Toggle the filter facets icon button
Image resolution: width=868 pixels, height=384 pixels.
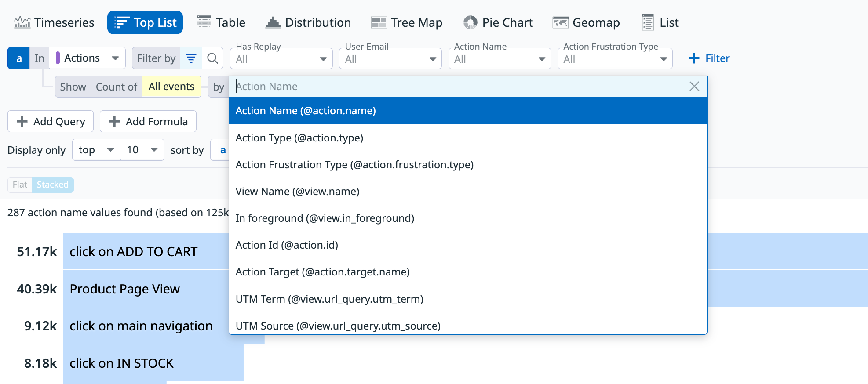point(191,58)
